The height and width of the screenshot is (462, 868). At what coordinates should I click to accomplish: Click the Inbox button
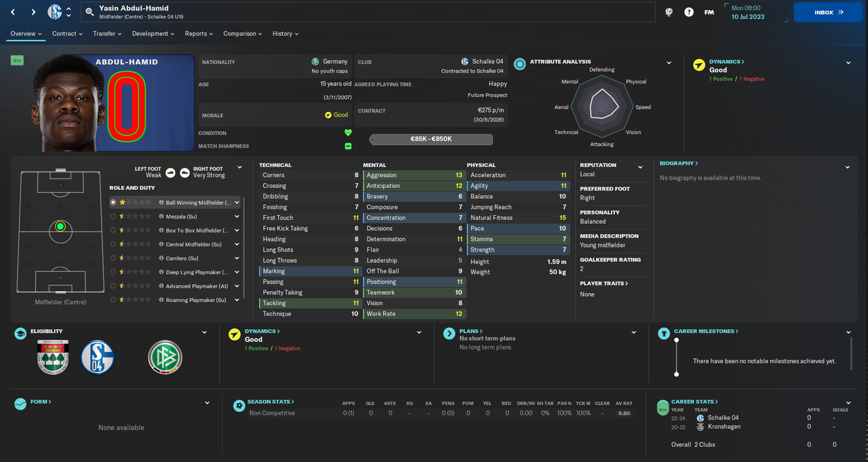[828, 12]
